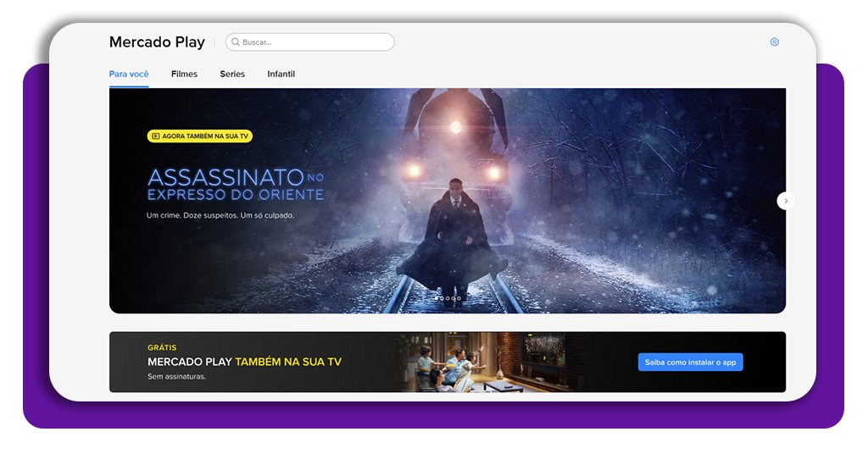The image size is (868, 454).
Task: Click the AGORA TAMBÉM NA SUA TV badge text
Action: coord(205,136)
